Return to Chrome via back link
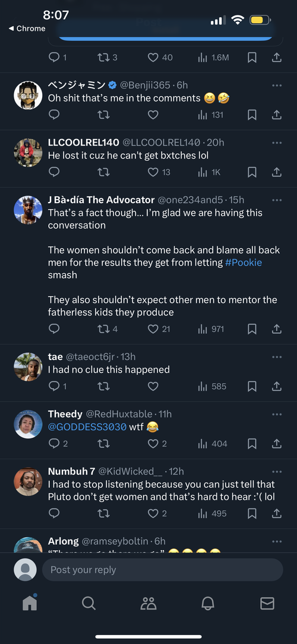 tap(27, 29)
